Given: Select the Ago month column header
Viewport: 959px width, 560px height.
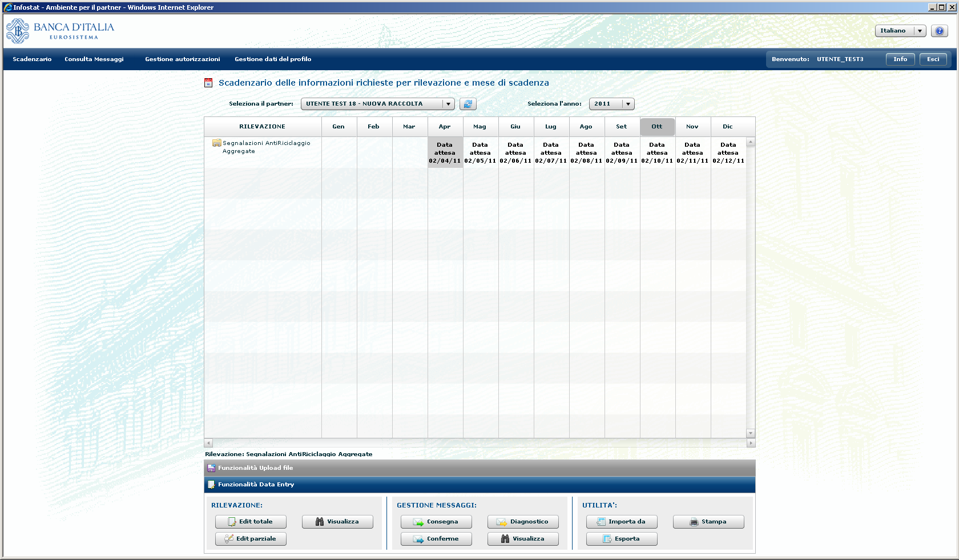Looking at the screenshot, I should click(x=587, y=127).
